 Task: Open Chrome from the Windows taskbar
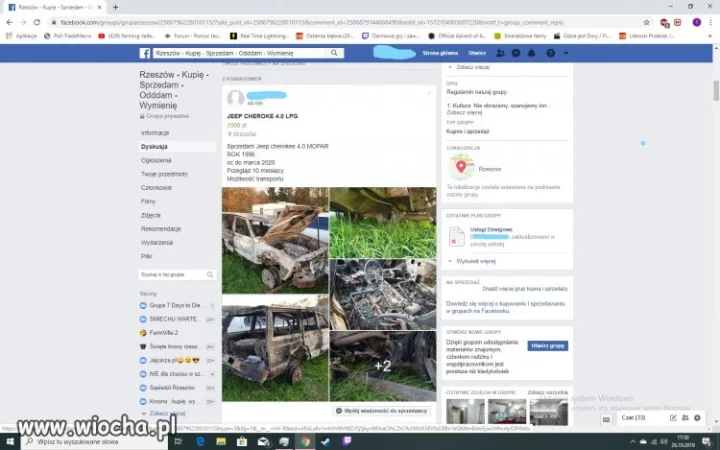(x=305, y=442)
